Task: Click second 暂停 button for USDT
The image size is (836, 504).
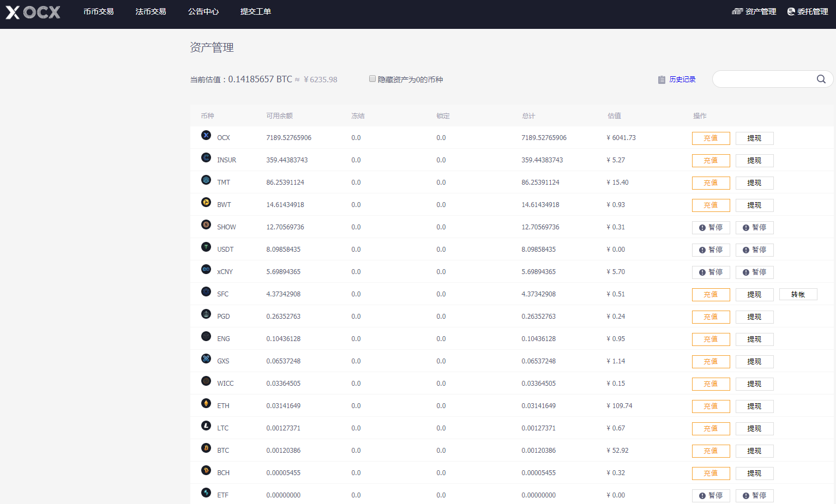Action: click(755, 250)
